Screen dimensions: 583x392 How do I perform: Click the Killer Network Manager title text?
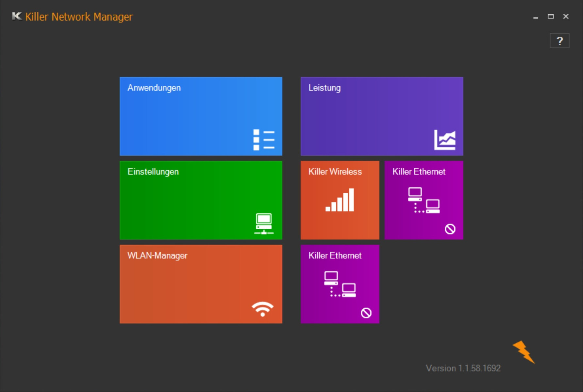point(79,17)
